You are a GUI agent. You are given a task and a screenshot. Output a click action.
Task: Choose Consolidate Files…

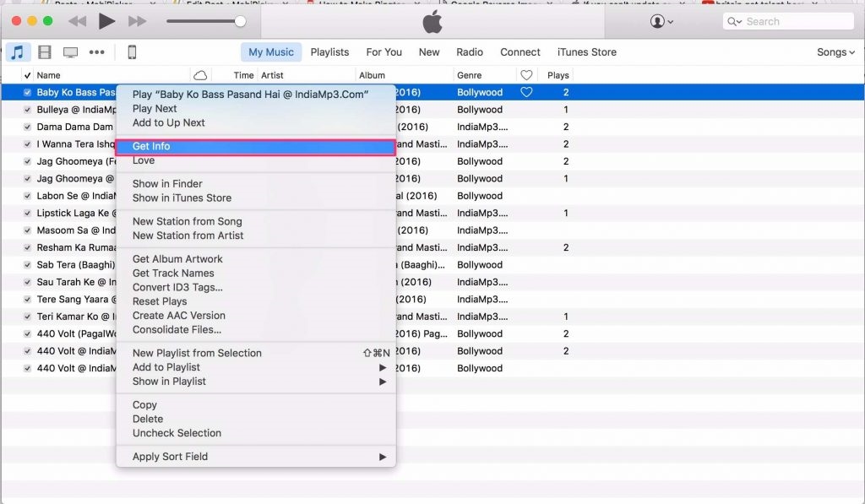[177, 330]
